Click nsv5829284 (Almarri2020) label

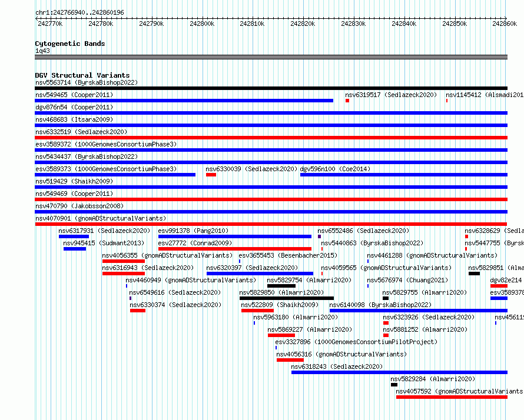[433, 379]
